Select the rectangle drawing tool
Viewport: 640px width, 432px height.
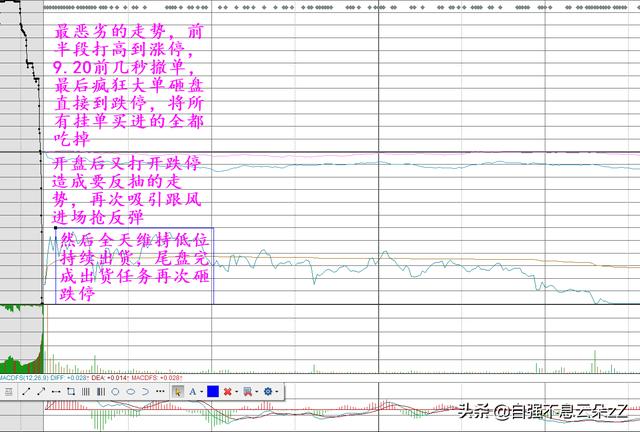71,391
